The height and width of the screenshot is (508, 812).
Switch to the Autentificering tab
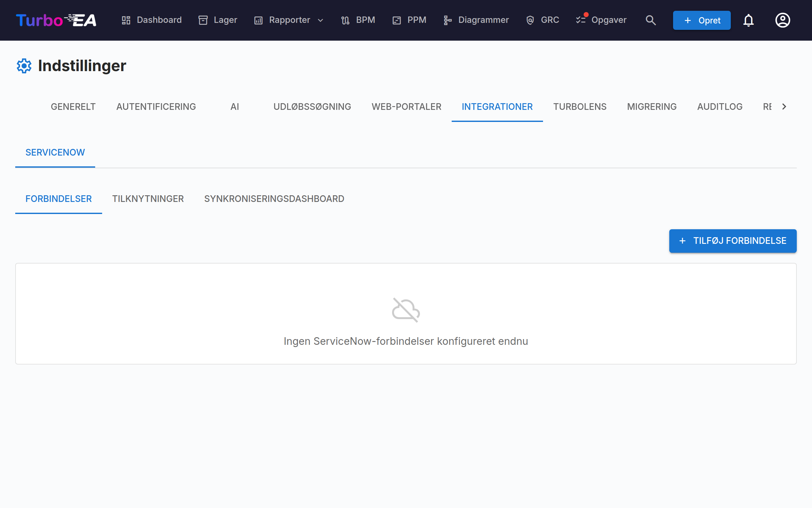point(156,106)
